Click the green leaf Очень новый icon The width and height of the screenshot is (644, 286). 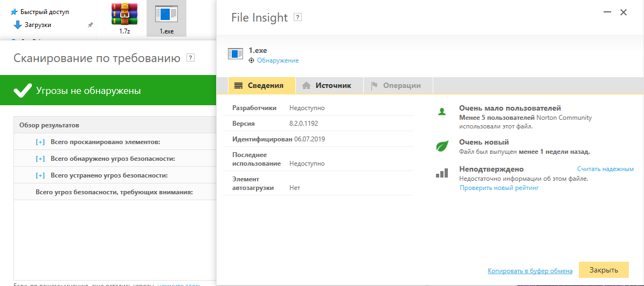[x=442, y=146]
